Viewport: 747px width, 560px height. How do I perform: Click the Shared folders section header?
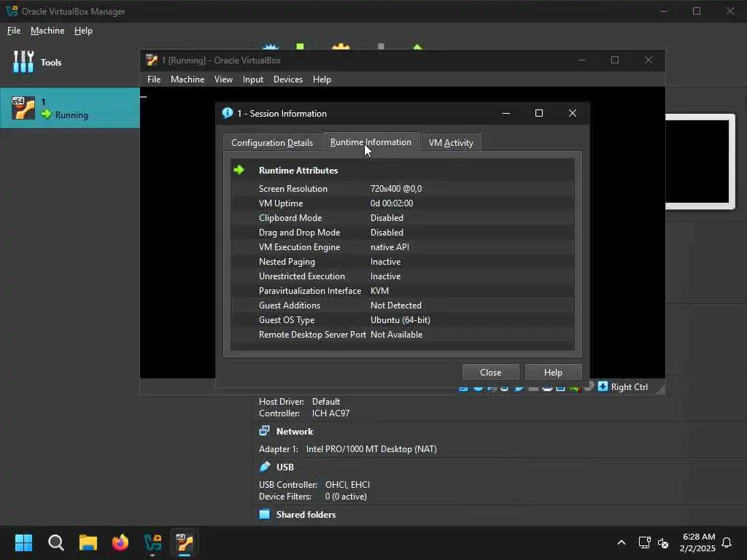point(306,514)
